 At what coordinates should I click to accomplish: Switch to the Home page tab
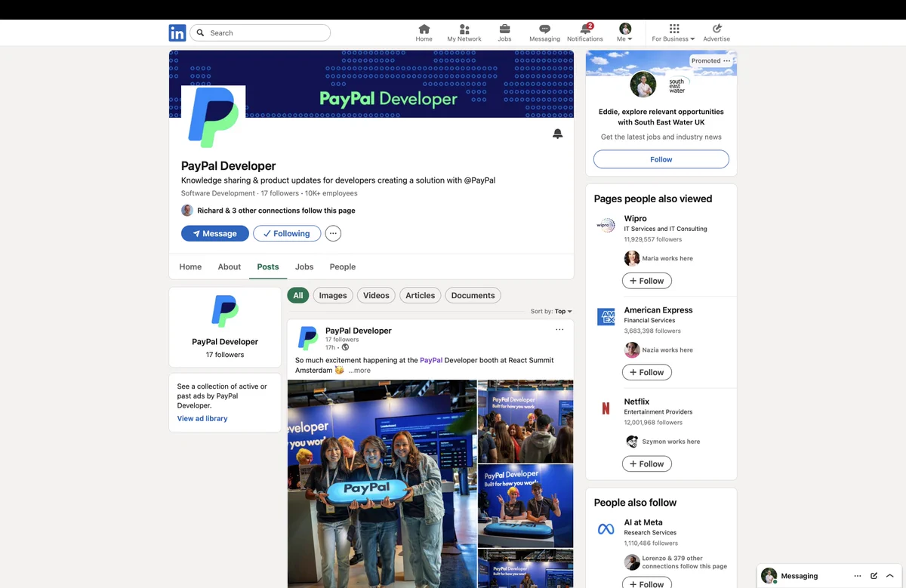coord(190,266)
